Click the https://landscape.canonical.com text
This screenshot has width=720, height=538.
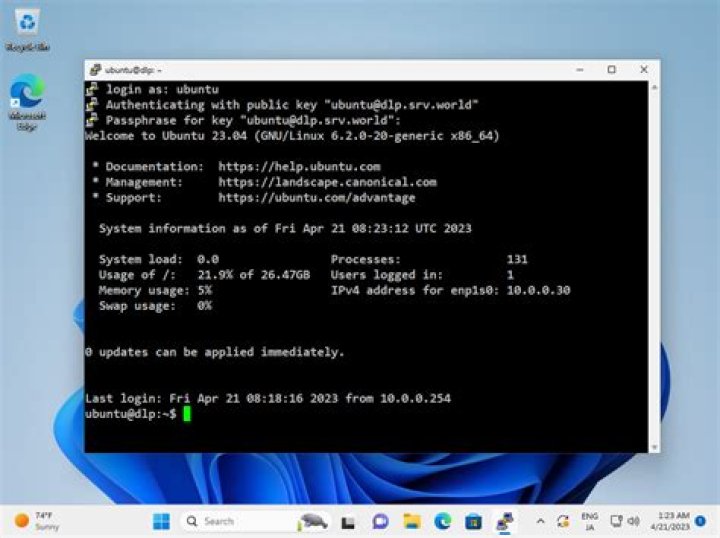click(x=327, y=182)
